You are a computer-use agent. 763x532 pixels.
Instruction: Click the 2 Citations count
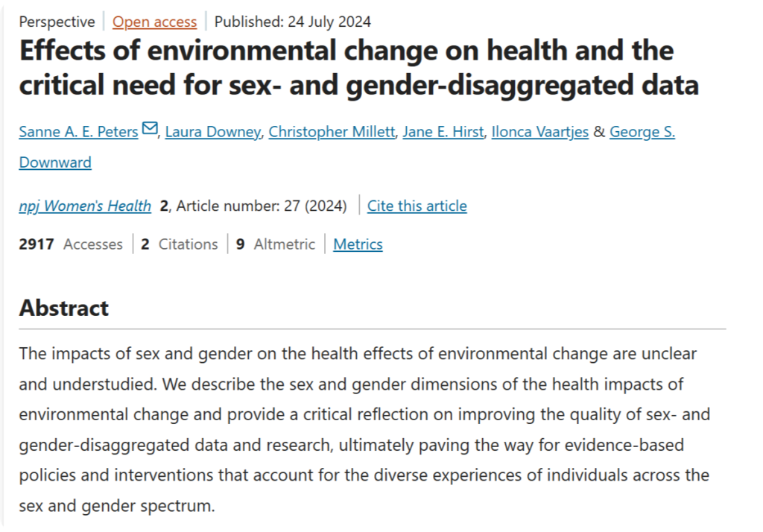pos(179,244)
